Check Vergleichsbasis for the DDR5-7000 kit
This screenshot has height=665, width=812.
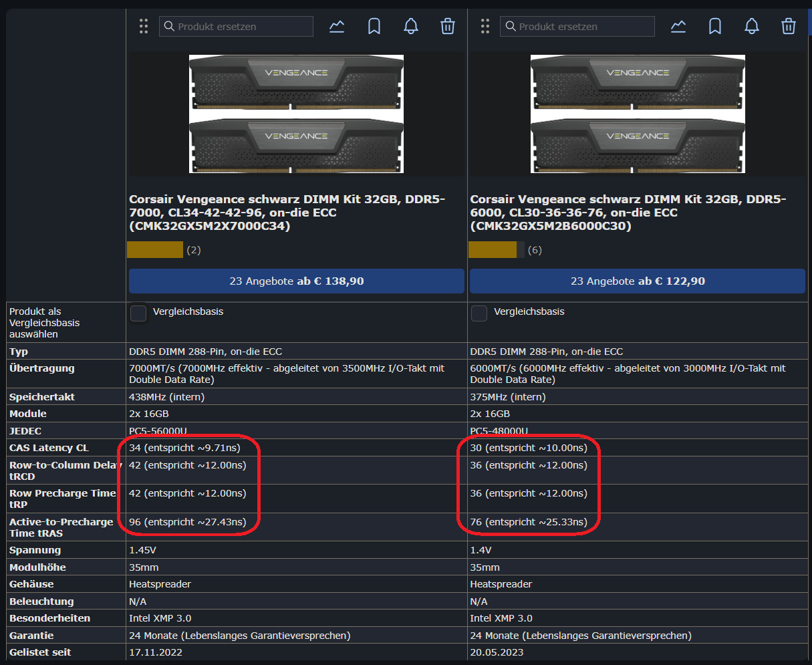pos(138,313)
